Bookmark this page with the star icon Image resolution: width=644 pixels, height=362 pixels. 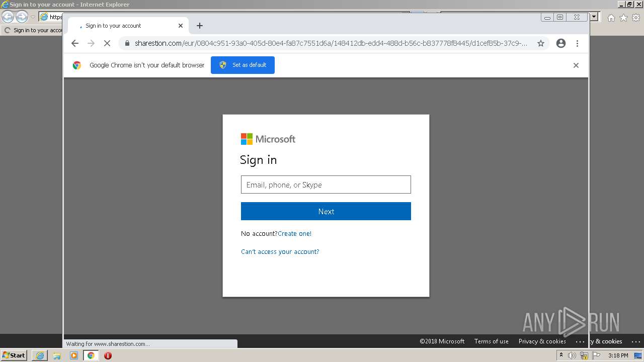[541, 43]
